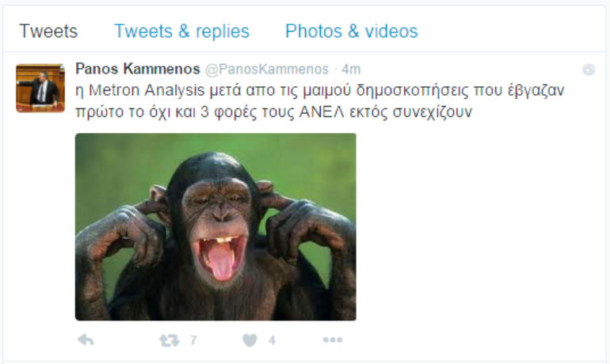The width and height of the screenshot is (610, 364).
Task: Click the words 'Metron Analysis' in tweet
Action: 147,90
